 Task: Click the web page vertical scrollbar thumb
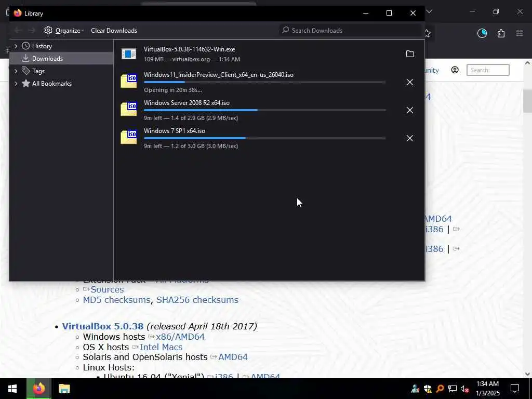527,101
